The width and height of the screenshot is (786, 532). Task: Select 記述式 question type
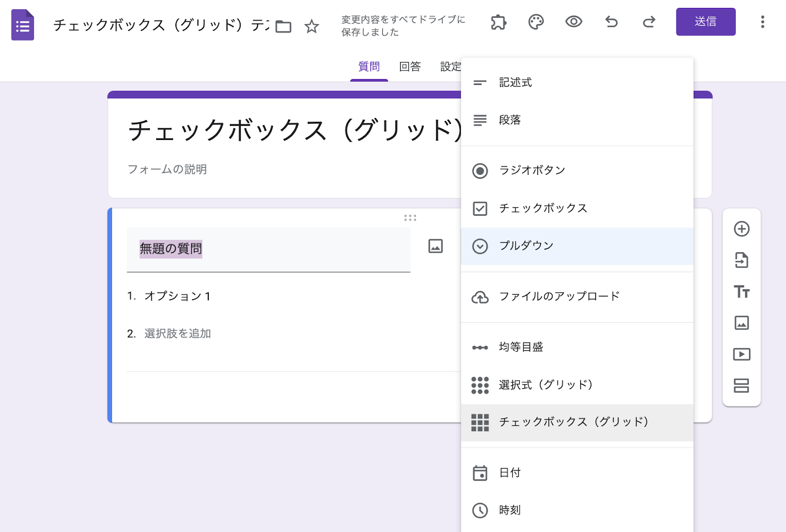[577, 83]
